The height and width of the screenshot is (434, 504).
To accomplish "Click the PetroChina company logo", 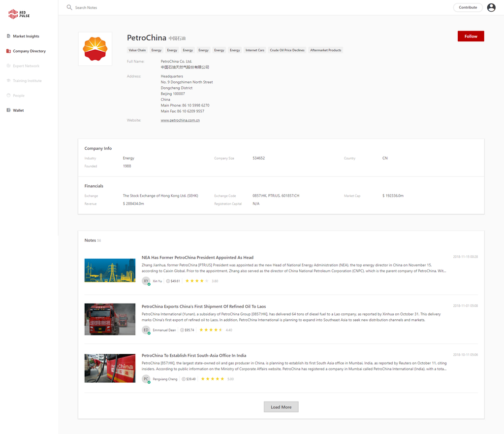I will (95, 49).
